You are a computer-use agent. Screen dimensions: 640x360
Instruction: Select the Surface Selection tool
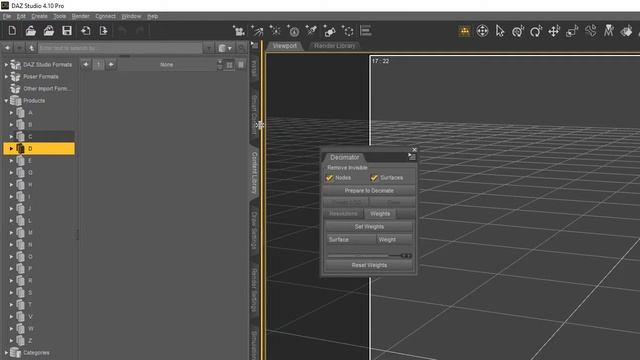518,31
